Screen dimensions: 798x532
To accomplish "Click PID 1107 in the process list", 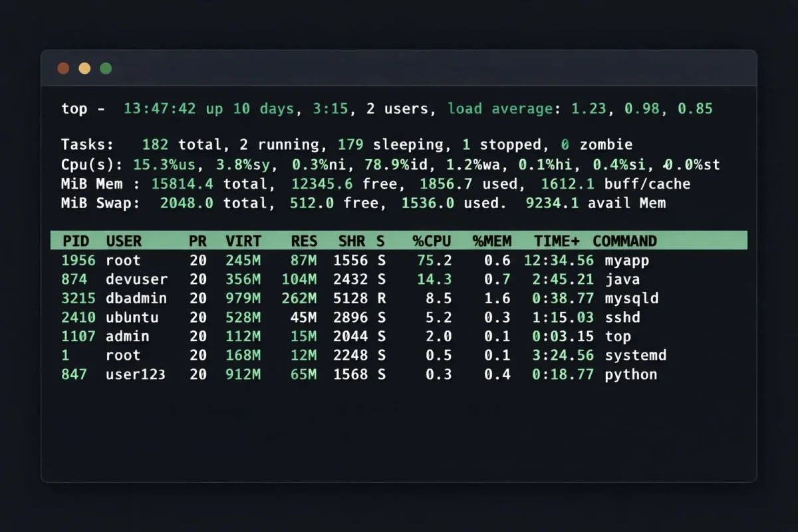I will pyautogui.click(x=78, y=336).
